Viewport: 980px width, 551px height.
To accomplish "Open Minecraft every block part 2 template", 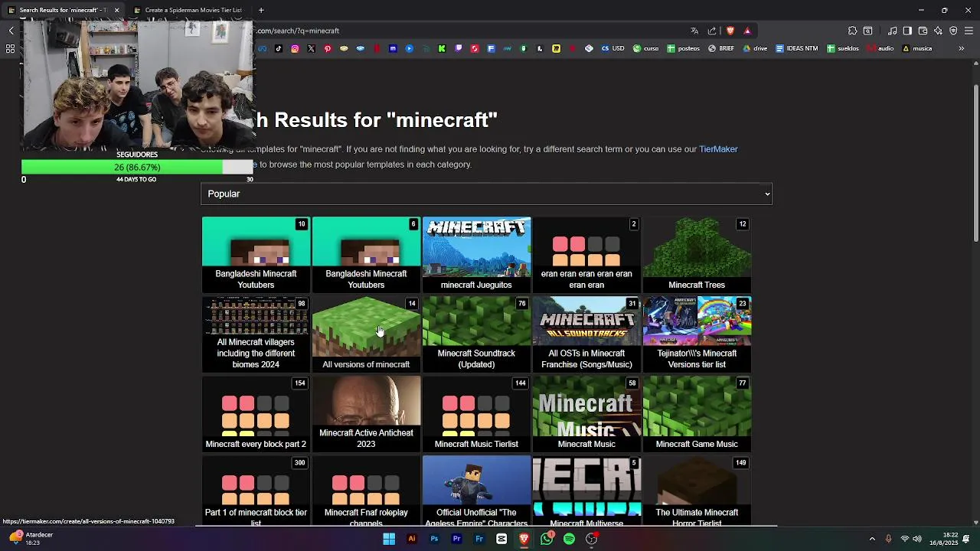I will point(256,413).
